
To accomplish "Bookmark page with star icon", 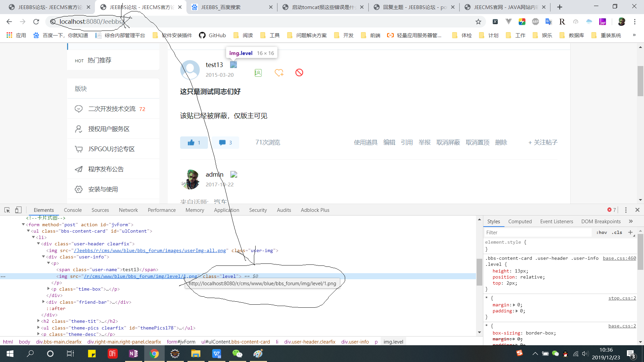I will [x=478, y=22].
